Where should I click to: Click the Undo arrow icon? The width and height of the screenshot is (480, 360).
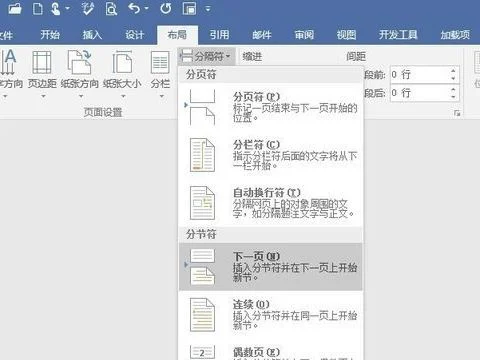134,8
